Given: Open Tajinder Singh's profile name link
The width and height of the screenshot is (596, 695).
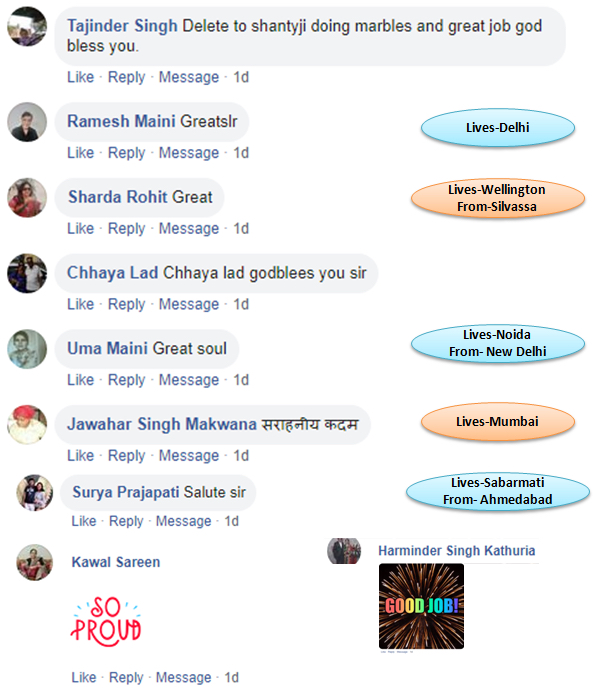Looking at the screenshot, I should [122, 26].
